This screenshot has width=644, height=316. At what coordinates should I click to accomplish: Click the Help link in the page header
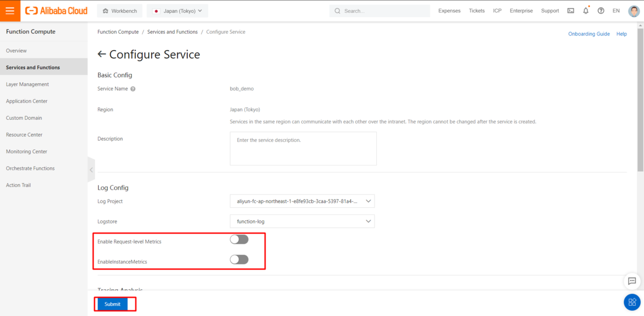click(x=621, y=34)
